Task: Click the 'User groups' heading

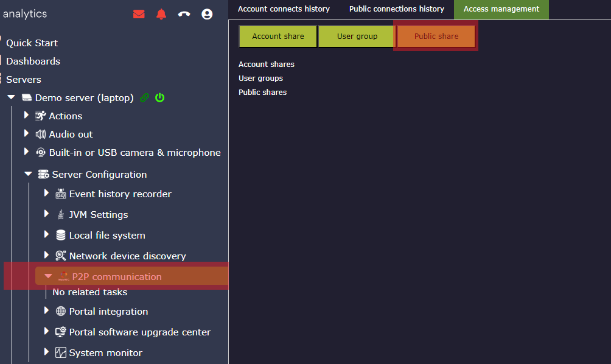Action: click(x=260, y=78)
